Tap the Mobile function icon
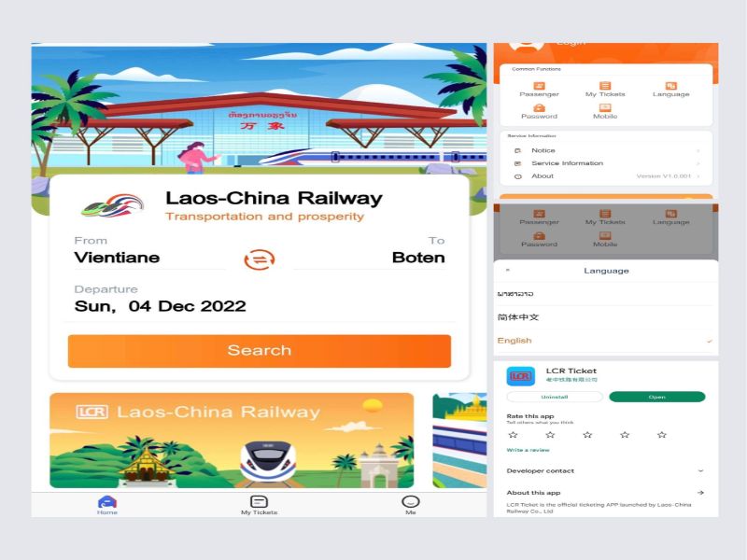Viewport: 747px width, 560px height. click(605, 108)
